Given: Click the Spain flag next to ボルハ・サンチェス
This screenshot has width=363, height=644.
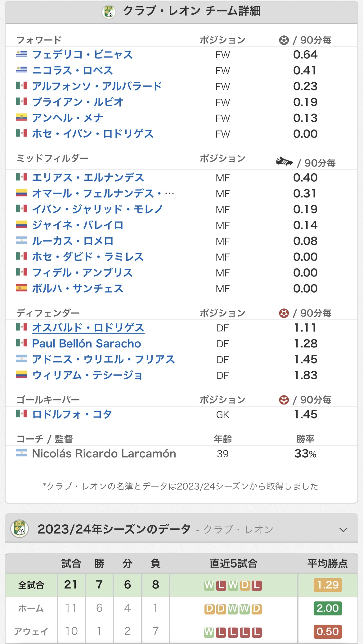Looking at the screenshot, I should pyautogui.click(x=22, y=288).
